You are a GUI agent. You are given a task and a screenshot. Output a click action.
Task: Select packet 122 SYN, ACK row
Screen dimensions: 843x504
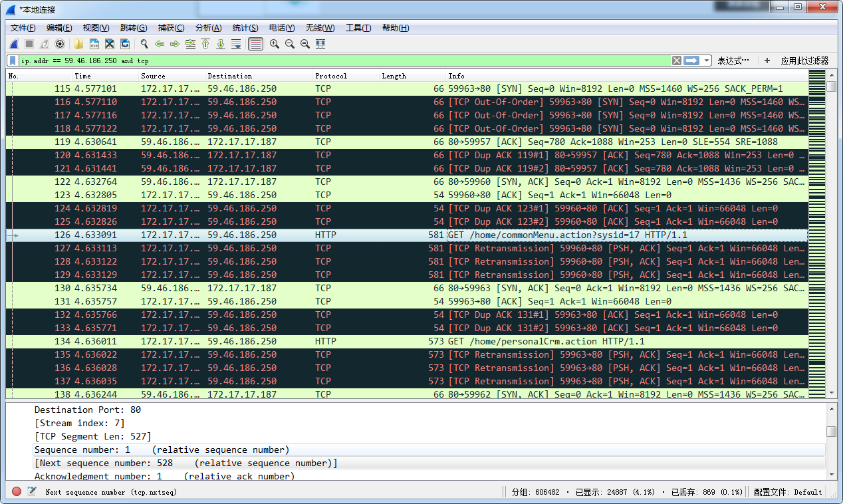(x=407, y=182)
